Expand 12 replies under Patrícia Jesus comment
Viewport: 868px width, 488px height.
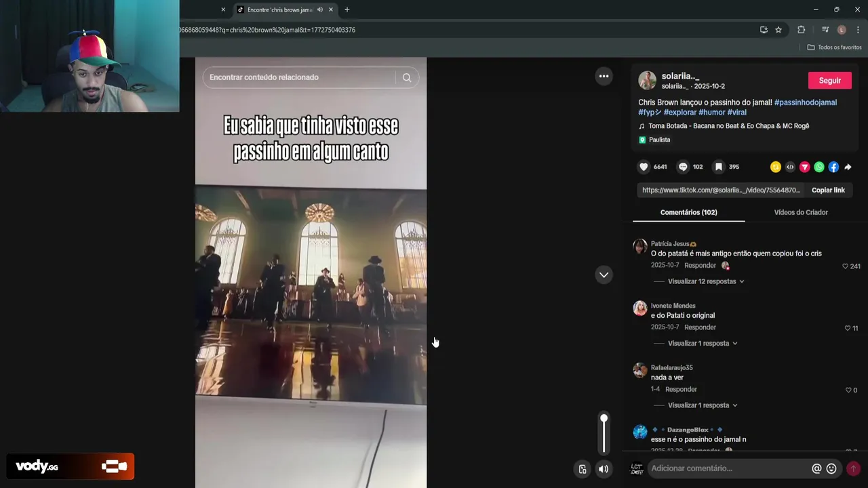click(x=706, y=281)
